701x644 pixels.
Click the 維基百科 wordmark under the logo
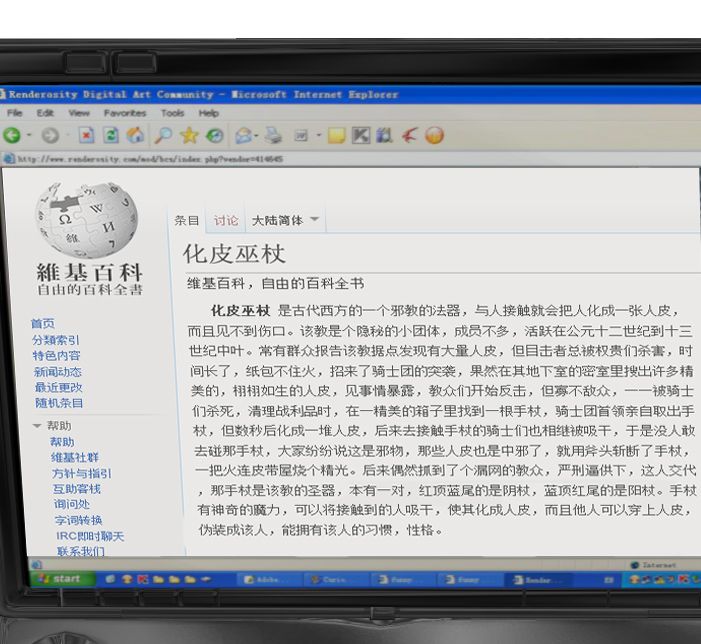(x=89, y=272)
